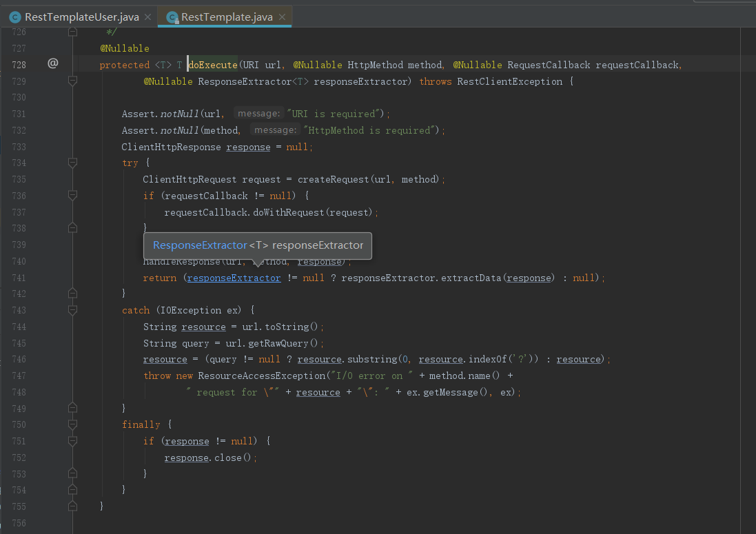756x534 pixels.
Task: Click the @Nullable annotation on line 727
Action: click(125, 49)
